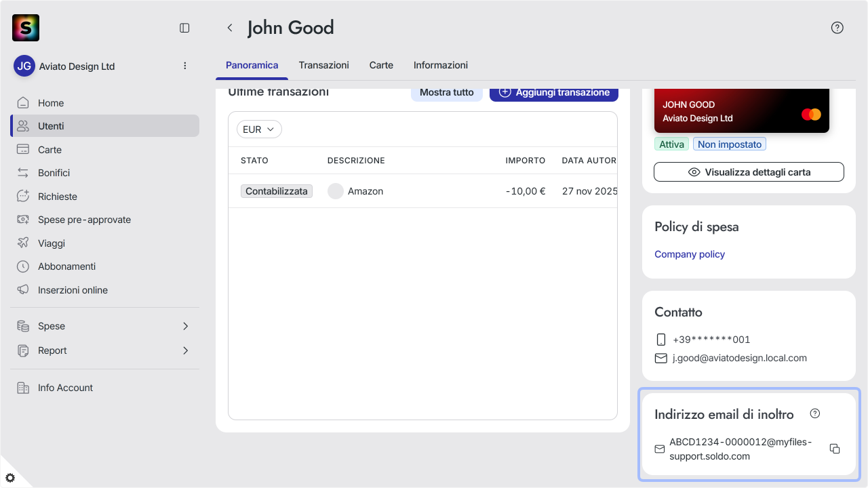Click the Soldo app logo

tap(26, 28)
